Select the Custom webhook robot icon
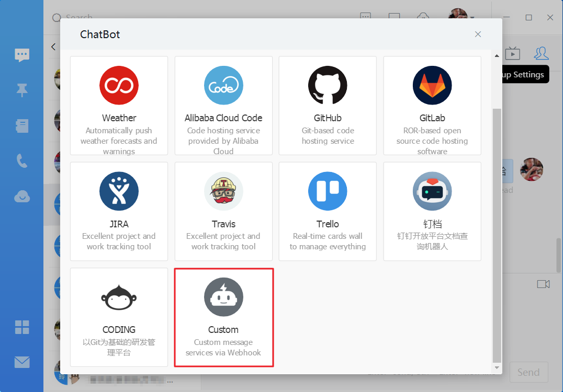 (x=223, y=297)
